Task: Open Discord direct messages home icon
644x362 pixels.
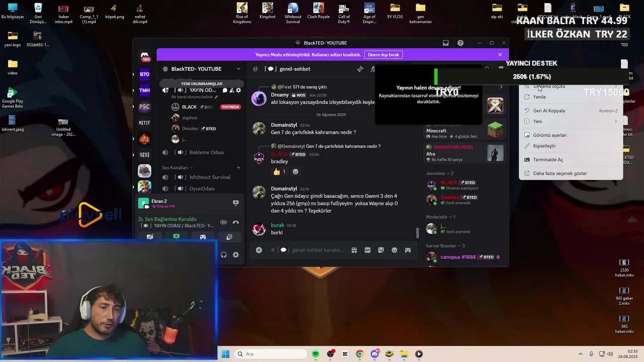Action: pyautogui.click(x=145, y=55)
